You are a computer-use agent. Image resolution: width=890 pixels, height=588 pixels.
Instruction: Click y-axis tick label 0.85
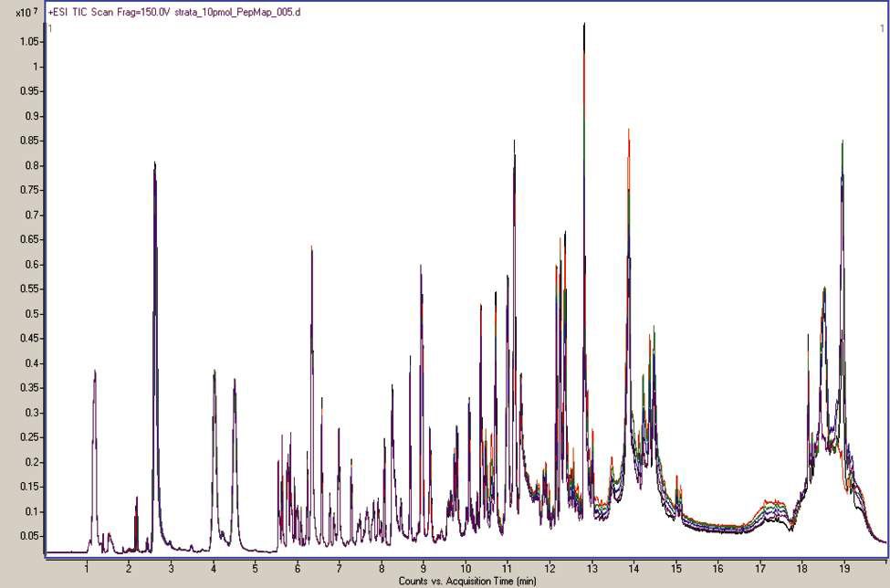27,141
